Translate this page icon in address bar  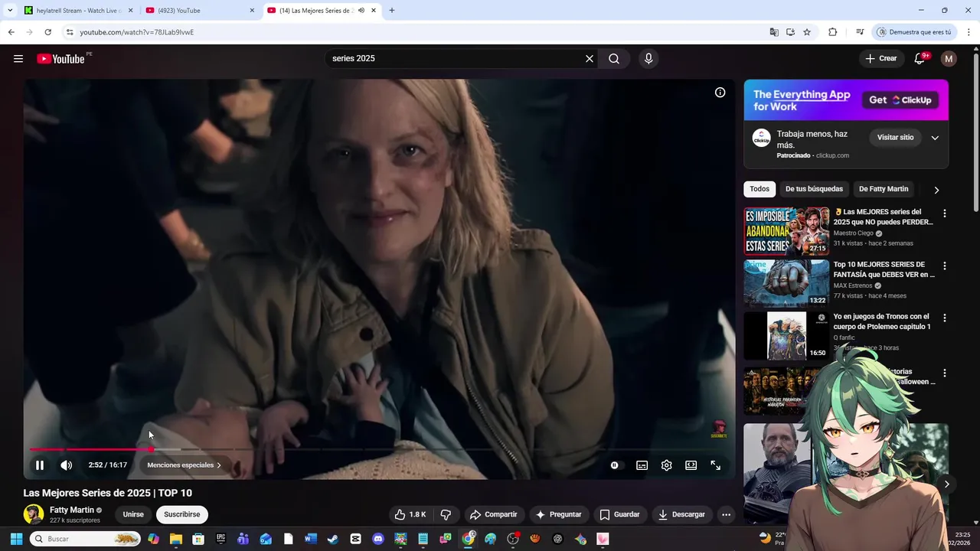coord(774,32)
